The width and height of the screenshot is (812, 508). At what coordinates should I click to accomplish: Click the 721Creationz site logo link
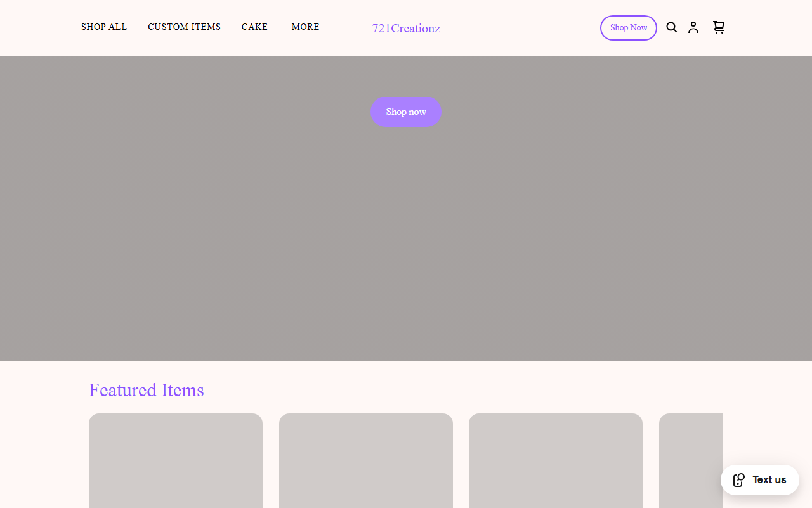[406, 29]
